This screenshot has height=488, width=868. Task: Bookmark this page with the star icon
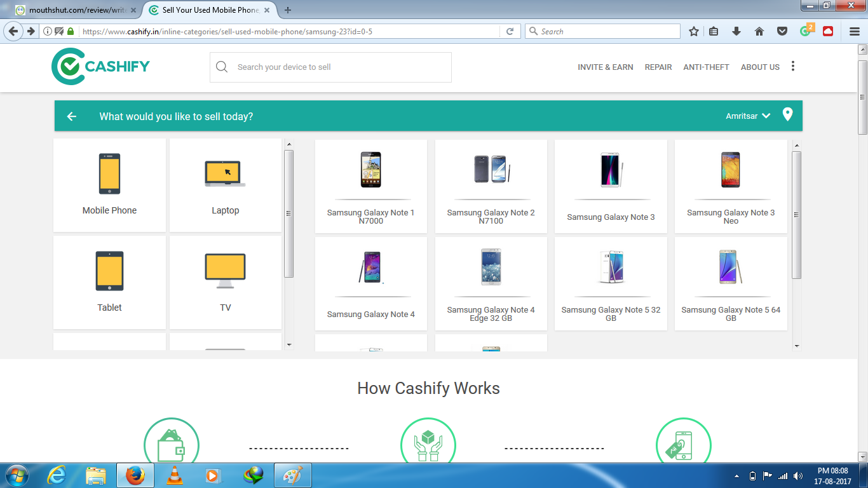pyautogui.click(x=694, y=31)
